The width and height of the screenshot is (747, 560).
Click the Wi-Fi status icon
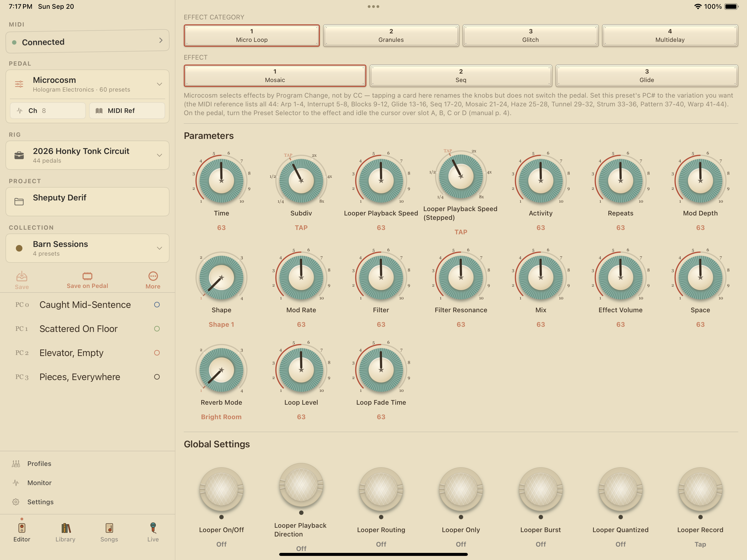(x=698, y=6)
